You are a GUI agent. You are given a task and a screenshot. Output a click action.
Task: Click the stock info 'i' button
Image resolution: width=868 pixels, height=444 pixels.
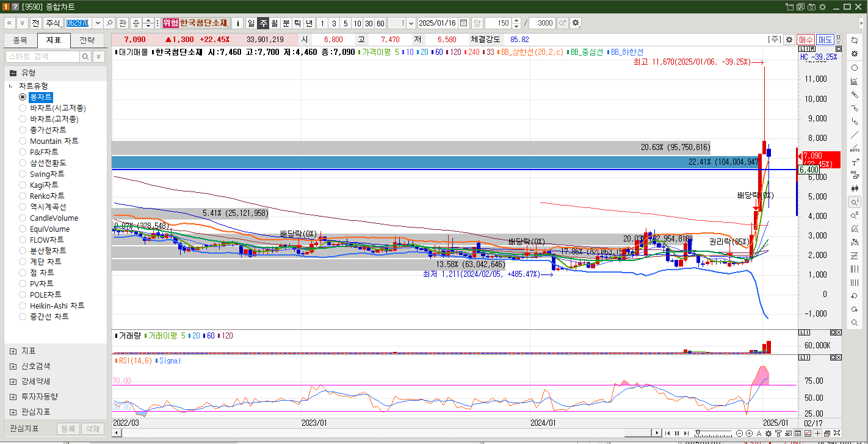(237, 23)
